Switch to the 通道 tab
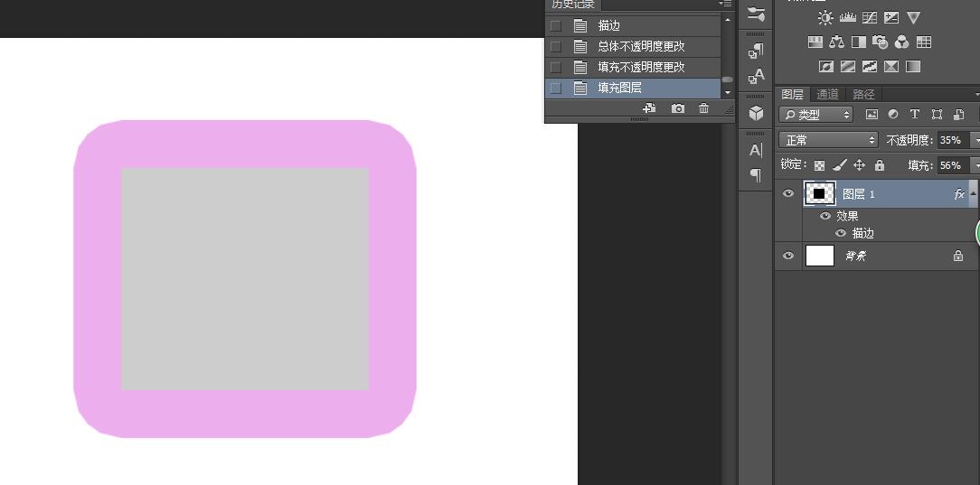980x485 pixels. (x=827, y=94)
